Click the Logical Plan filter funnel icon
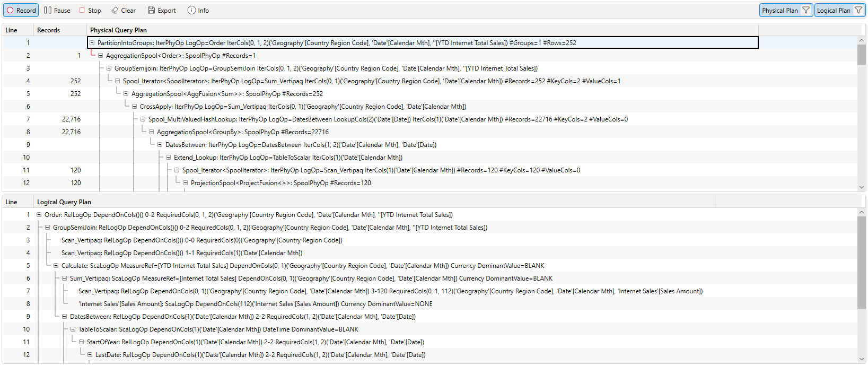868x366 pixels. [858, 11]
